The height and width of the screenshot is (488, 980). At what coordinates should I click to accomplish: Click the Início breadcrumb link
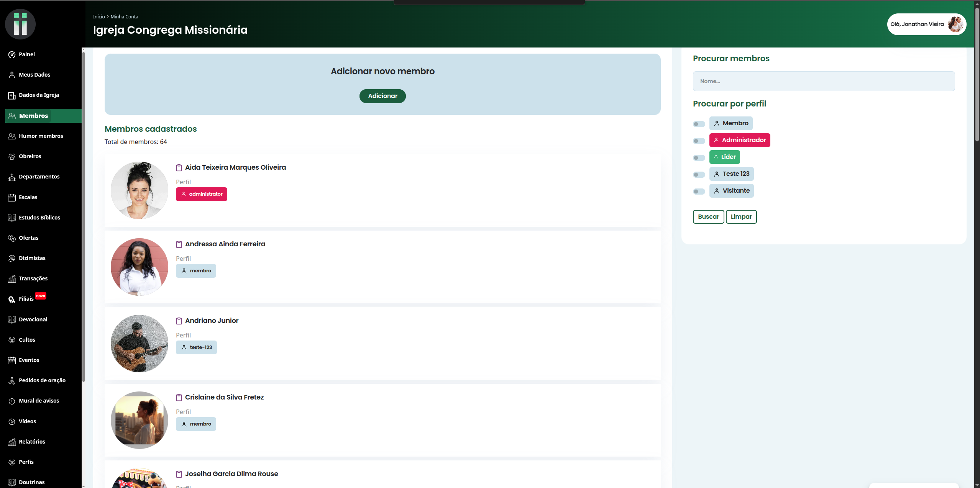pos(98,16)
